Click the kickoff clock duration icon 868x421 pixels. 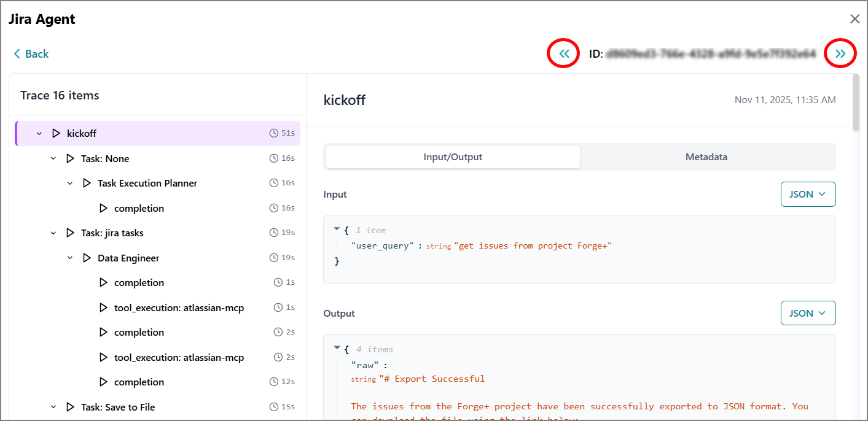273,133
